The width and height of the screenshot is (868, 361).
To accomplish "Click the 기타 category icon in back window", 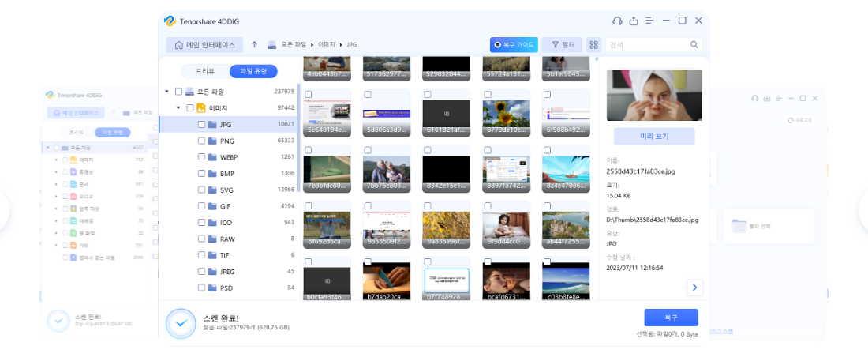I will [73, 245].
